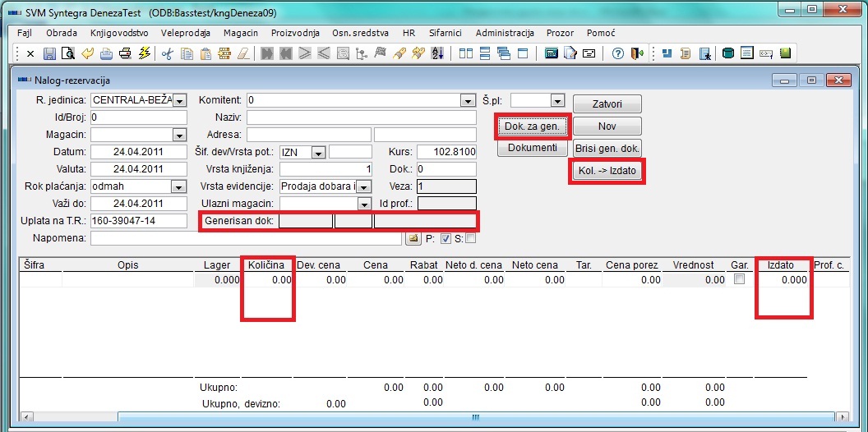868x432 pixels.
Task: Click into the Napomena text field
Action: [247, 238]
